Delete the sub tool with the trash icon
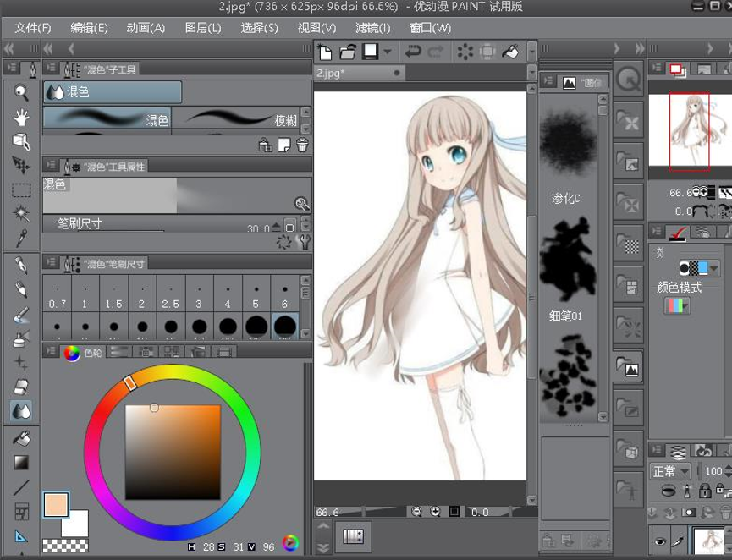 point(302,145)
